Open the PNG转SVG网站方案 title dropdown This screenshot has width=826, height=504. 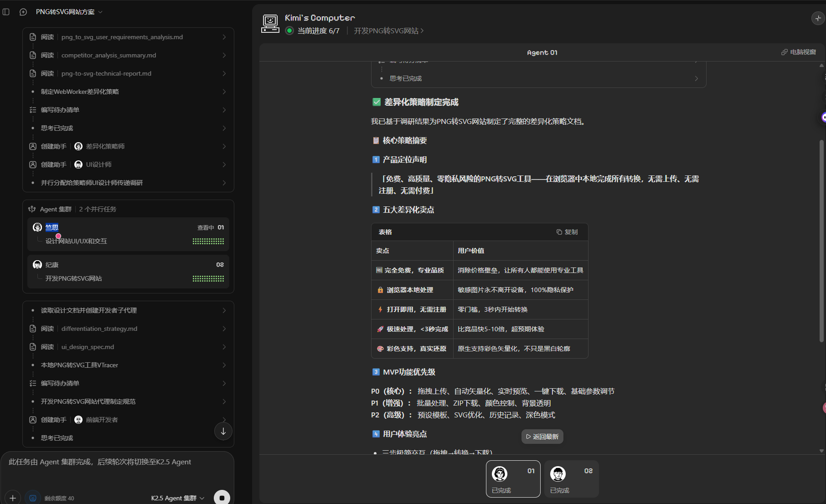[x=69, y=12]
